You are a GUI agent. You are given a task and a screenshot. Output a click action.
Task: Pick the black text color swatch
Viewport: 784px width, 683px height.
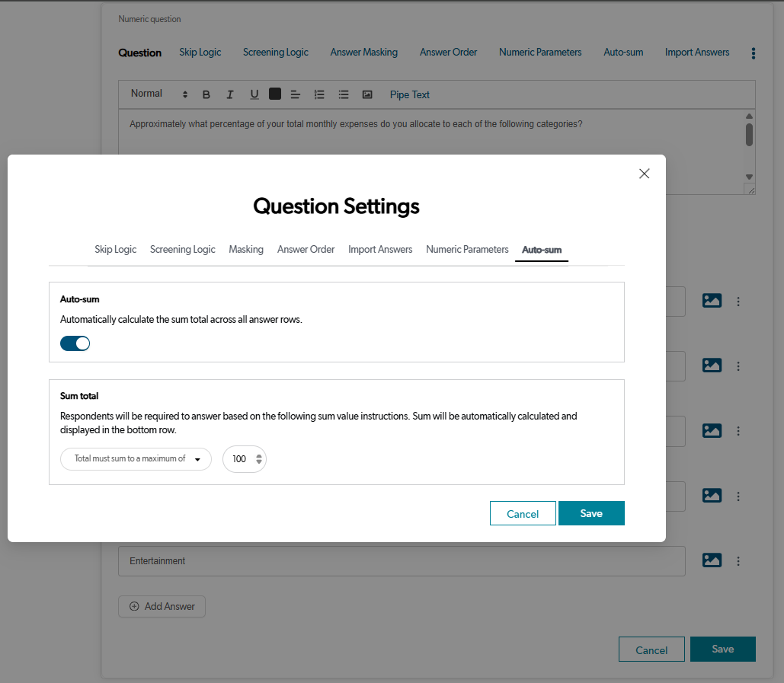275,94
